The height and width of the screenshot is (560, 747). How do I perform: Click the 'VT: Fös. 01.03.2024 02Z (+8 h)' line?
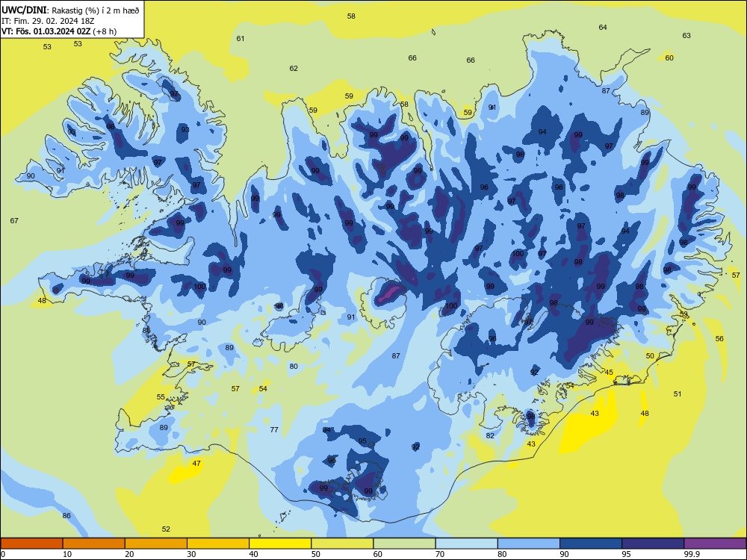click(59, 31)
